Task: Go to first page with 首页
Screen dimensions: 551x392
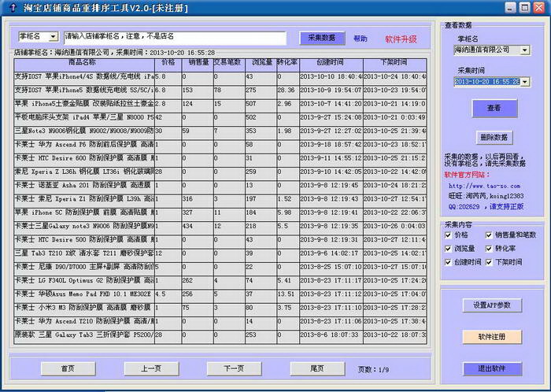Action: 68,368
